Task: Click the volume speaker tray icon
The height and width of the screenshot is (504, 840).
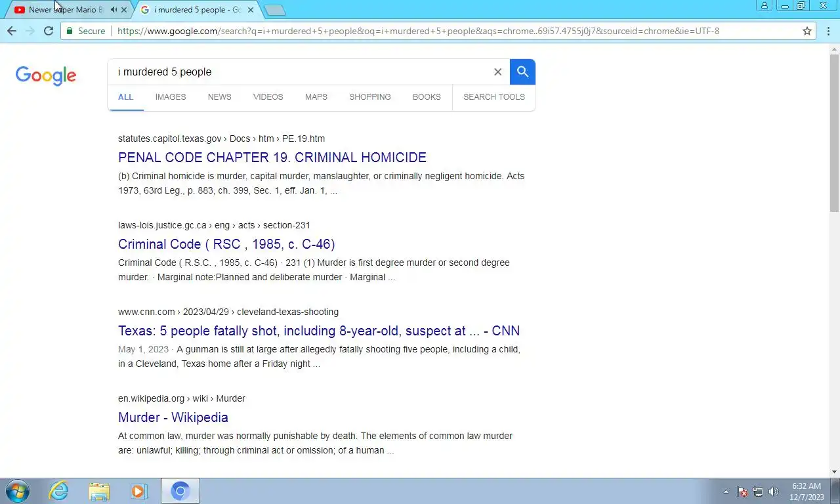Action: (x=774, y=492)
